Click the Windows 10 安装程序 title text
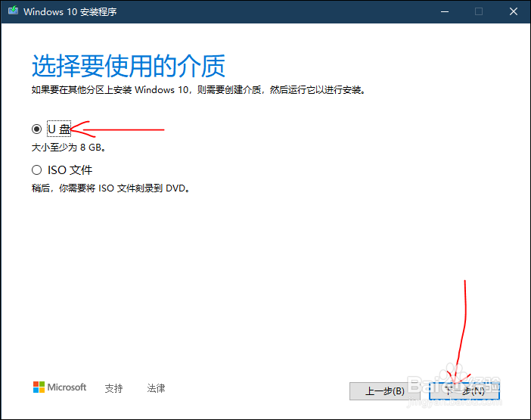This screenshot has width=531, height=420. (70, 12)
